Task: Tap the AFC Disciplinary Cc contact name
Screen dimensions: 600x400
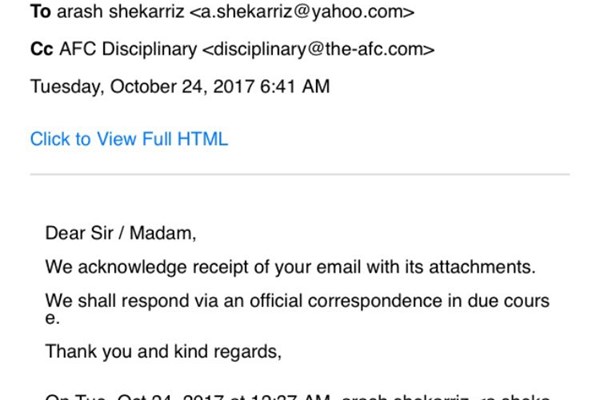Action: tap(128, 49)
